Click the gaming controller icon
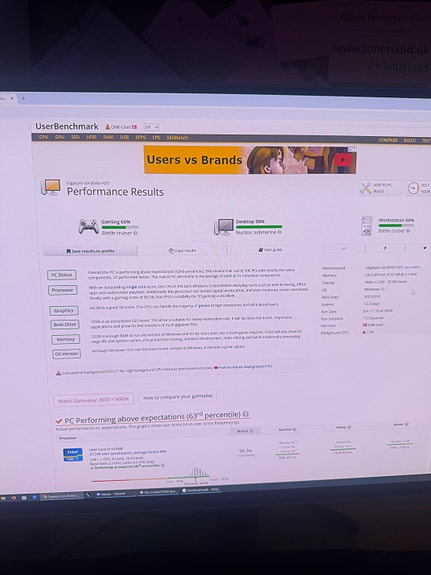 (88, 226)
